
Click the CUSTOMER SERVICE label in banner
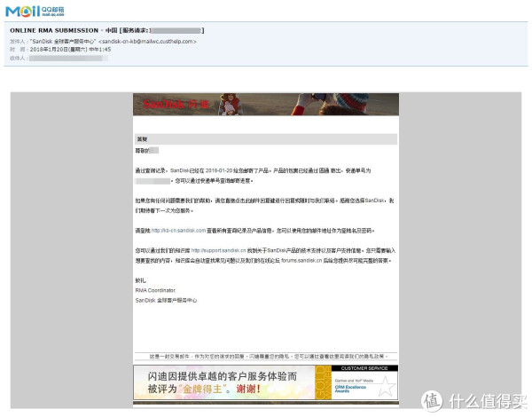(364, 368)
